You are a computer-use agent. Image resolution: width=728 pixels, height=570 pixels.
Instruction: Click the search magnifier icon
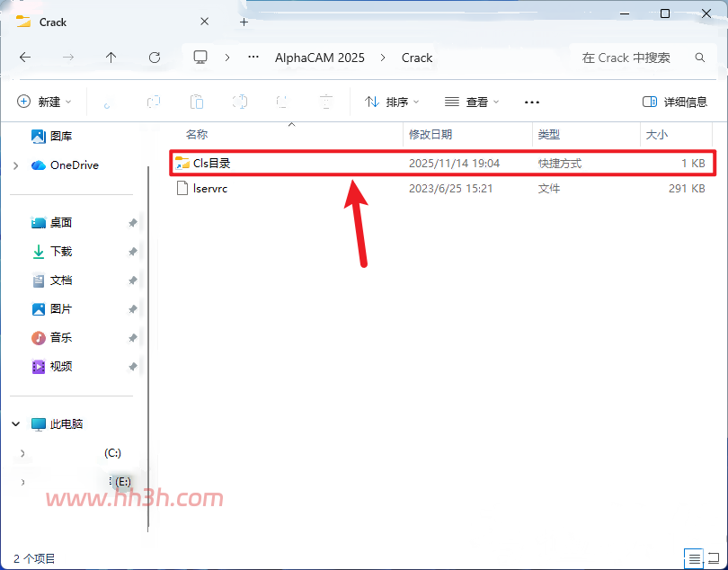point(699,58)
